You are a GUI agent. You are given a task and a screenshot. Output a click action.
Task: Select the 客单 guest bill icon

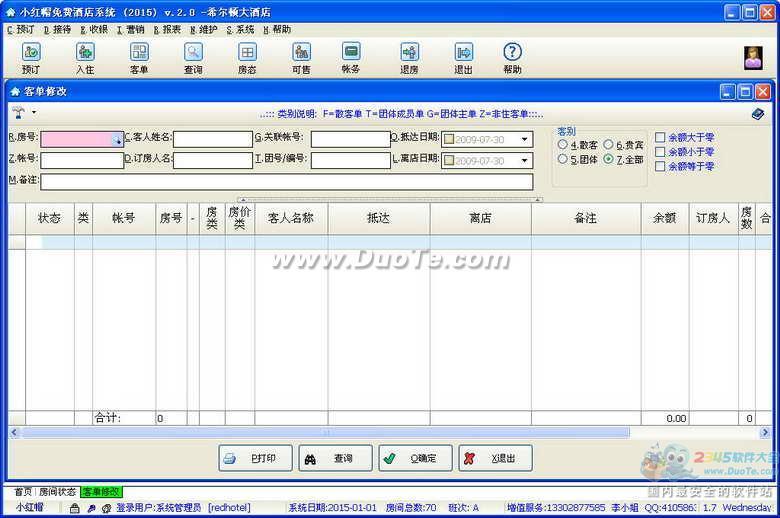[x=139, y=52]
